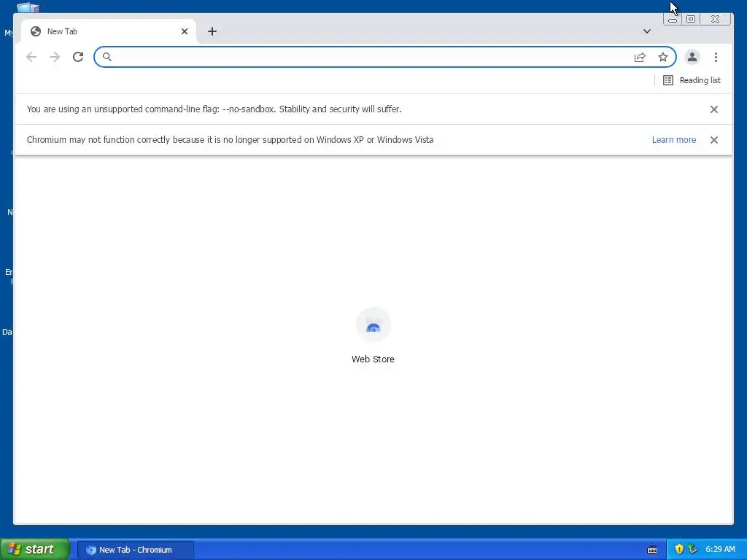Screen dimensions: 747x560
Task: Click the no-sandbox warning text
Action: click(x=214, y=109)
